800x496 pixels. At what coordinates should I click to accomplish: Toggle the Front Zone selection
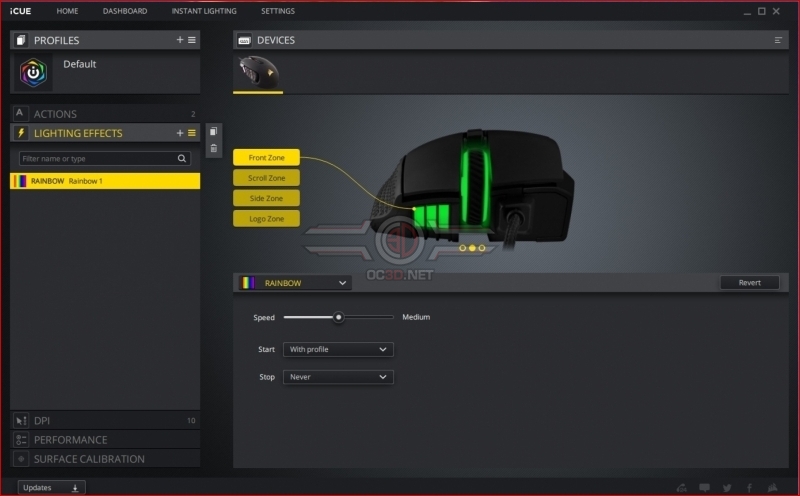pyautogui.click(x=266, y=158)
